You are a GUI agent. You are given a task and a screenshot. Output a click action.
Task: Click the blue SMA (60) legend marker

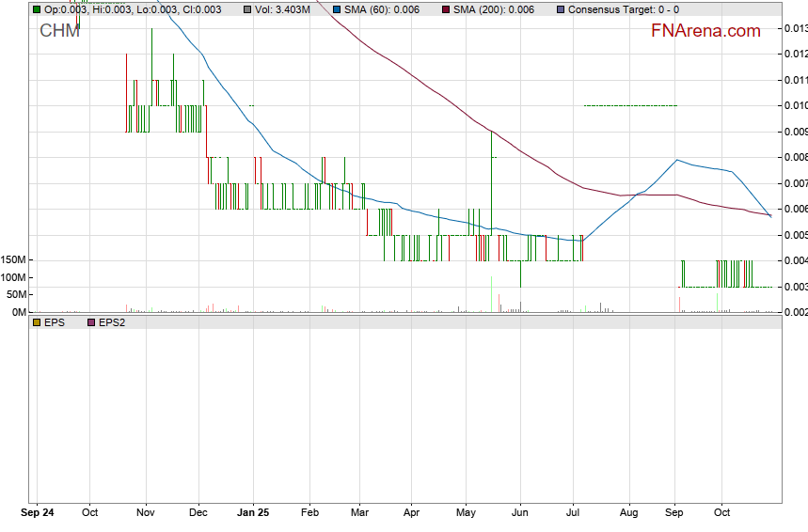(x=337, y=9)
